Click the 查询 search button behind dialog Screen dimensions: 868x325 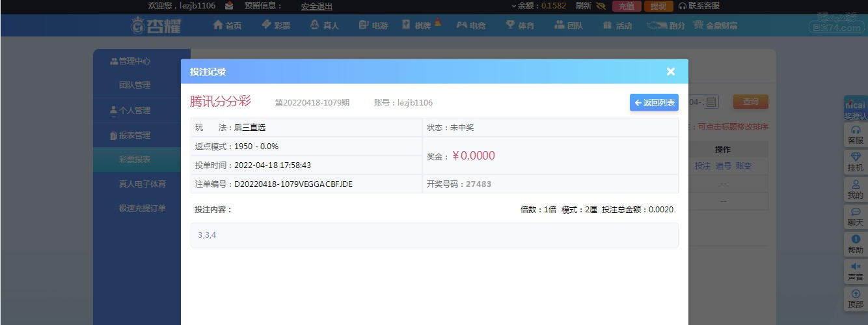click(x=750, y=102)
